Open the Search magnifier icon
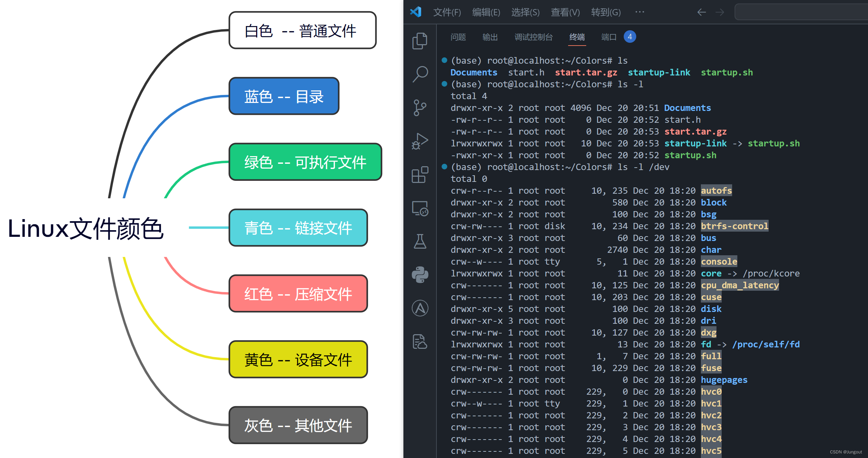Image resolution: width=868 pixels, height=458 pixels. (x=420, y=74)
